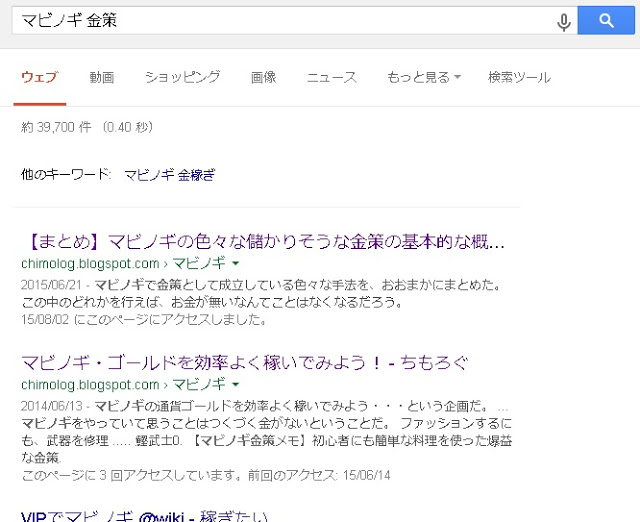Open result 【まとめ】マビノギの色々な儲かりそうな金策
This screenshot has height=522, width=640.
263,241
